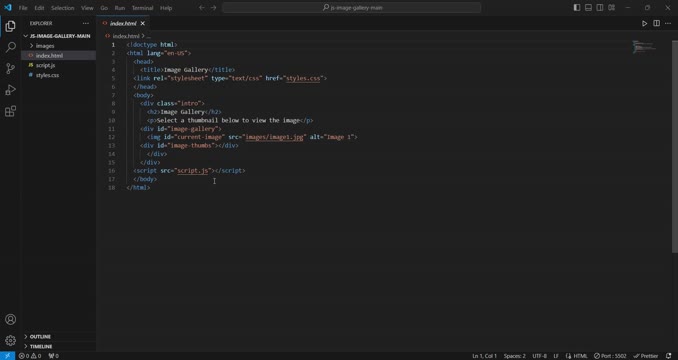Screen dimensions: 678x360
Task: Open the Search view in activity bar
Action: coord(10,47)
